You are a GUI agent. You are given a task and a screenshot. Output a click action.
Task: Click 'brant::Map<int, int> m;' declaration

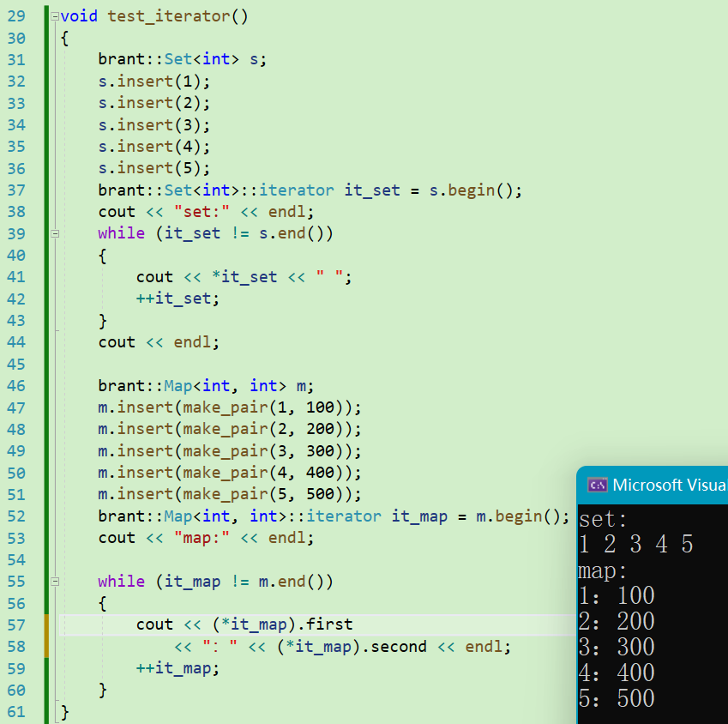(x=206, y=386)
